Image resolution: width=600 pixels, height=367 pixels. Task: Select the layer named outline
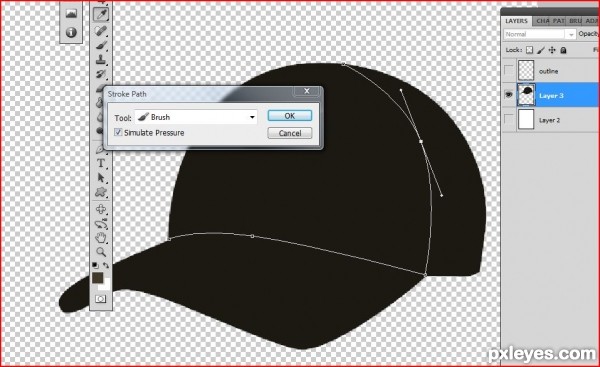(x=548, y=71)
